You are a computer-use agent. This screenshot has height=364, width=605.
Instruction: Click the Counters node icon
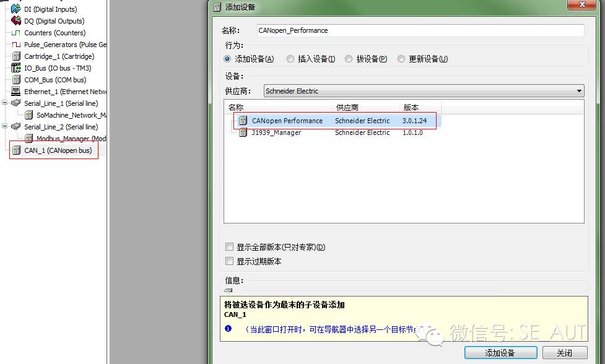click(x=16, y=33)
